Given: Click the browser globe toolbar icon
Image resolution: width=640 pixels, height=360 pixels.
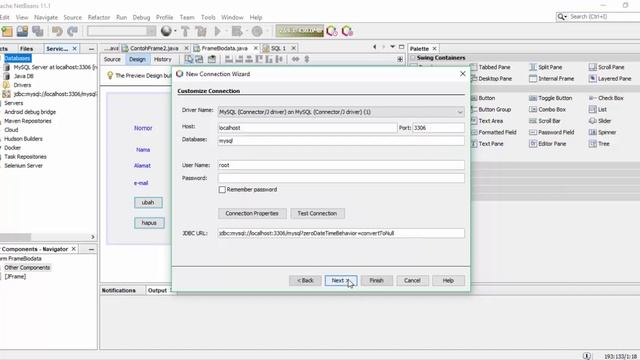Looking at the screenshot, I should 166,31.
